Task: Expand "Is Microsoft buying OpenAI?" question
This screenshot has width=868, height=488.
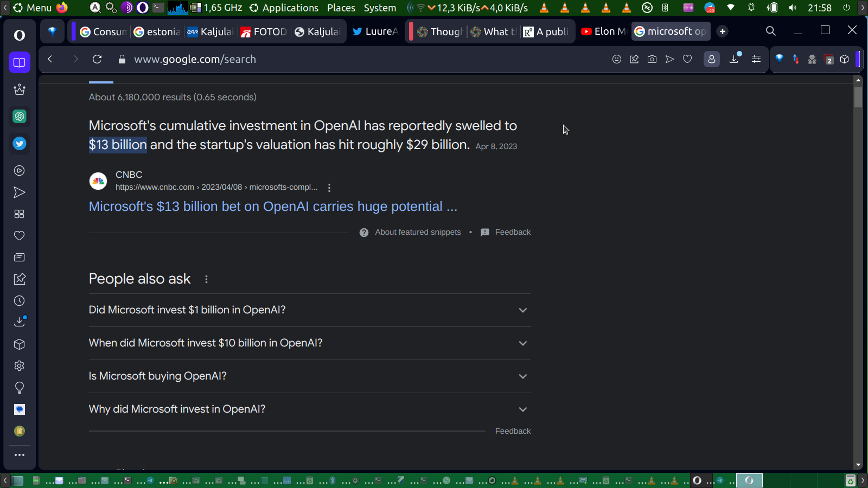Action: [x=310, y=376]
